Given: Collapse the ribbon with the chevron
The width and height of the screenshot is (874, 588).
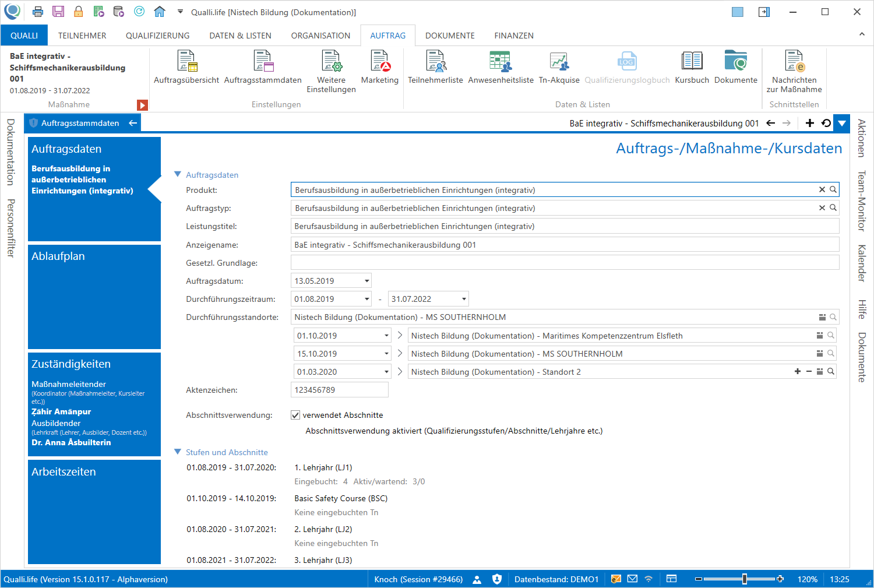Looking at the screenshot, I should [862, 34].
